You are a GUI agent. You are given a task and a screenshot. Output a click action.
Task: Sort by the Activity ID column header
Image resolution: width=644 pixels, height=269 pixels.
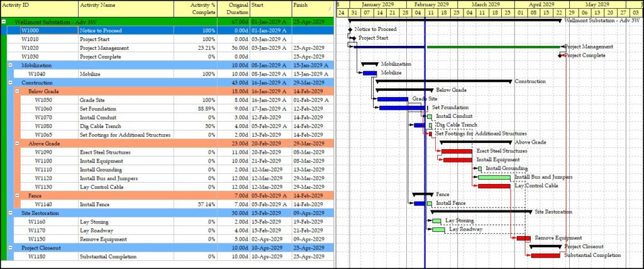(39, 8)
